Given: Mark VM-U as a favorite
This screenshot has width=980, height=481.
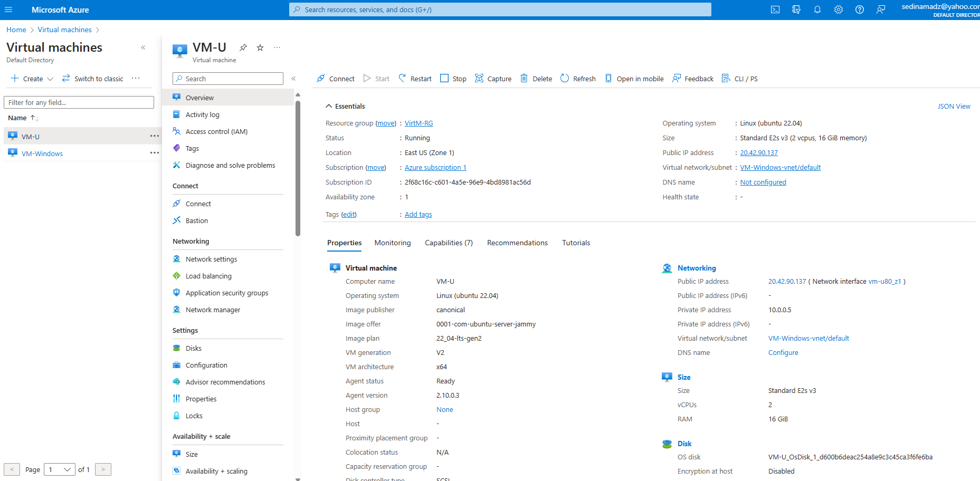Looking at the screenshot, I should coord(260,47).
